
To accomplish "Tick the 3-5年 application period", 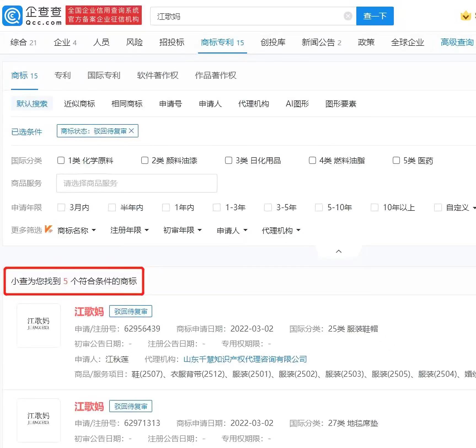I will pos(268,207).
